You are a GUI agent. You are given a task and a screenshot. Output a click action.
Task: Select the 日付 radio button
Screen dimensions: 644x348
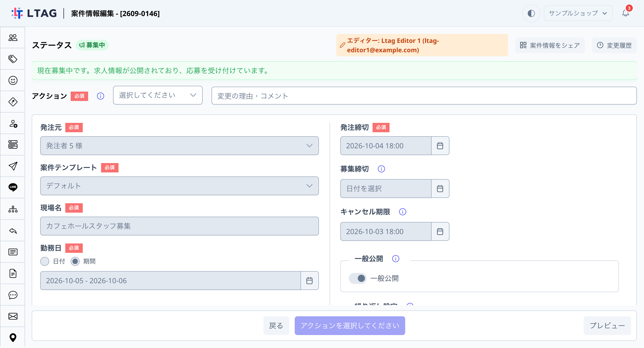point(45,261)
